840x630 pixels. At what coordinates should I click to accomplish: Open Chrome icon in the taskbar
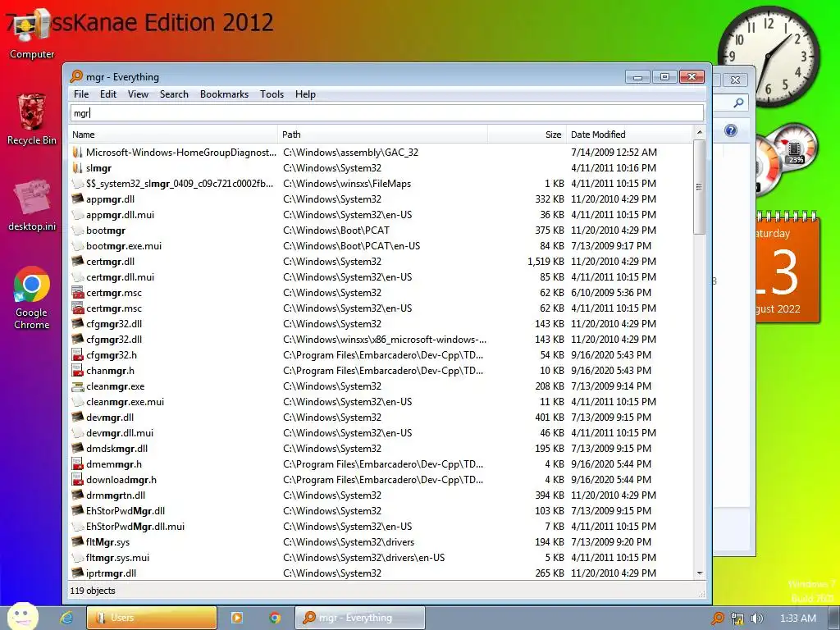275,618
